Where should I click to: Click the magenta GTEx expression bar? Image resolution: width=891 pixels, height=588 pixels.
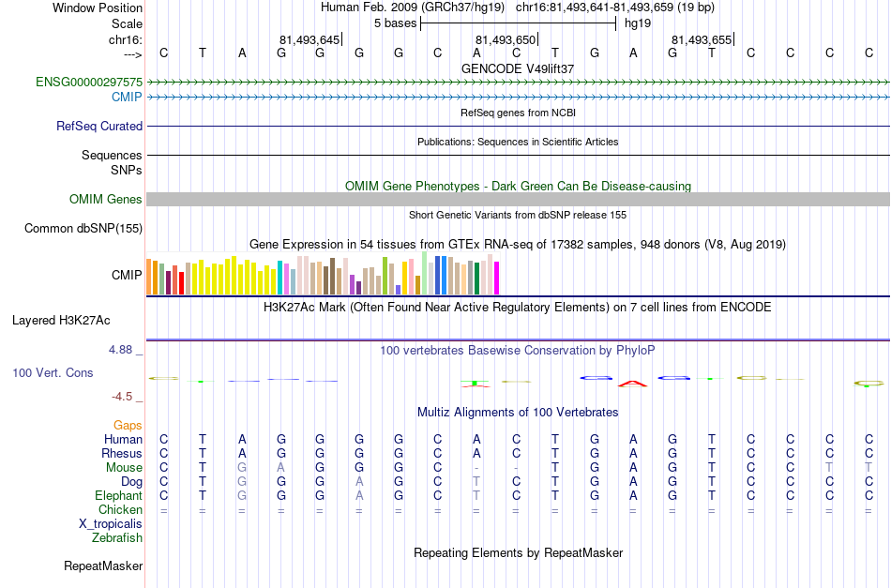(497, 278)
